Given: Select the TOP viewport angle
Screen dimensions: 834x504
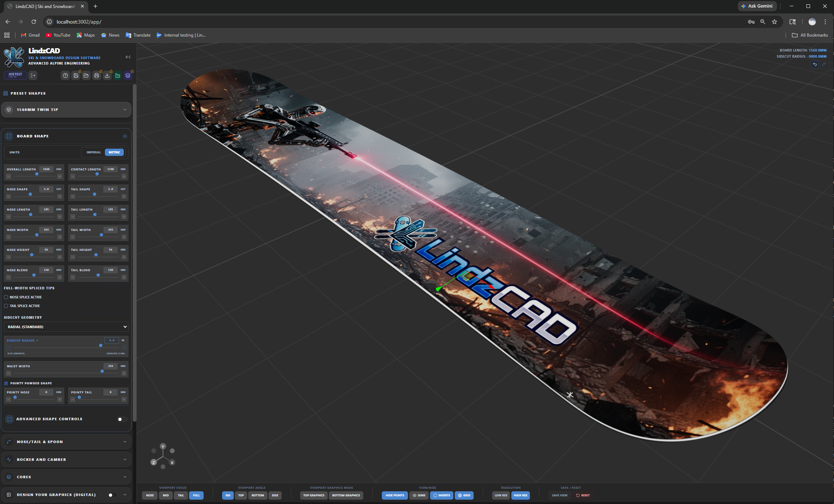Looking at the screenshot, I should (241, 495).
